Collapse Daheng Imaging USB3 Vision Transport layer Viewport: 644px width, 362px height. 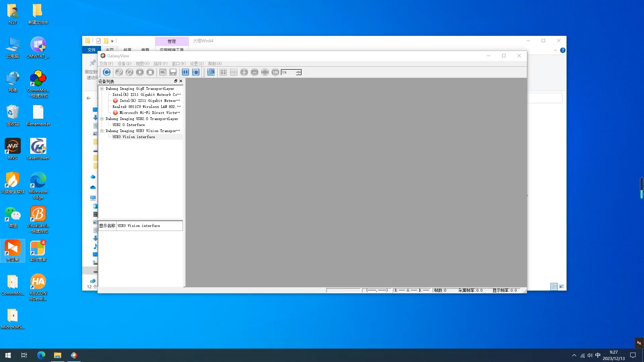[x=102, y=131]
